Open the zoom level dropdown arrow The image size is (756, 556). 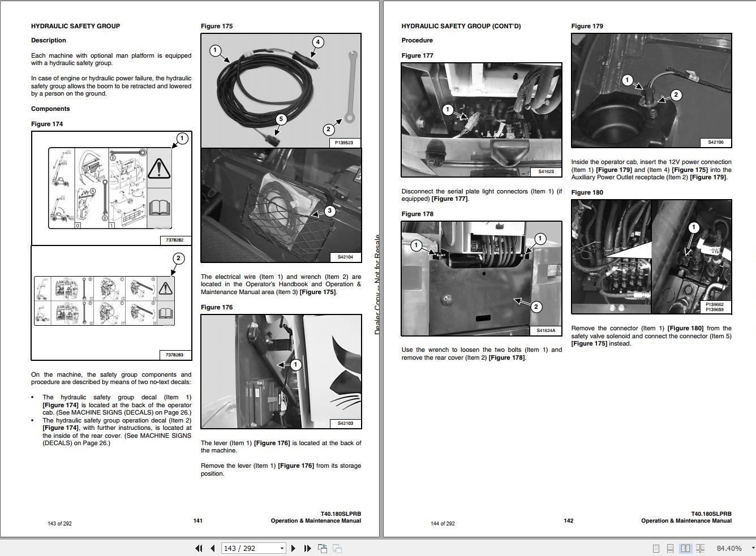pyautogui.click(x=753, y=548)
